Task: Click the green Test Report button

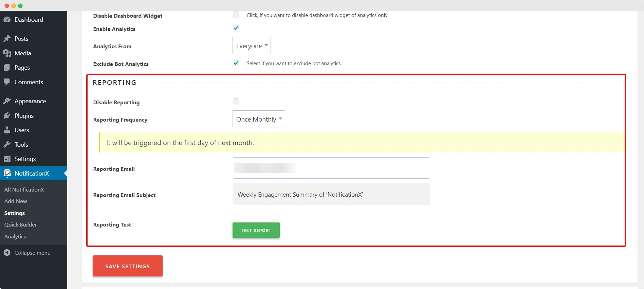Action: pyautogui.click(x=256, y=230)
